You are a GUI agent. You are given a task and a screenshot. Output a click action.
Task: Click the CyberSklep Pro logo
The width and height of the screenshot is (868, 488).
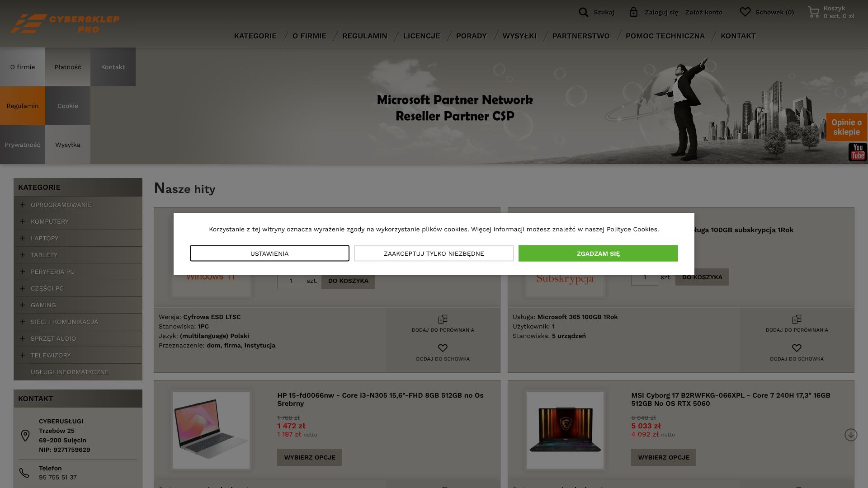coord(65,23)
